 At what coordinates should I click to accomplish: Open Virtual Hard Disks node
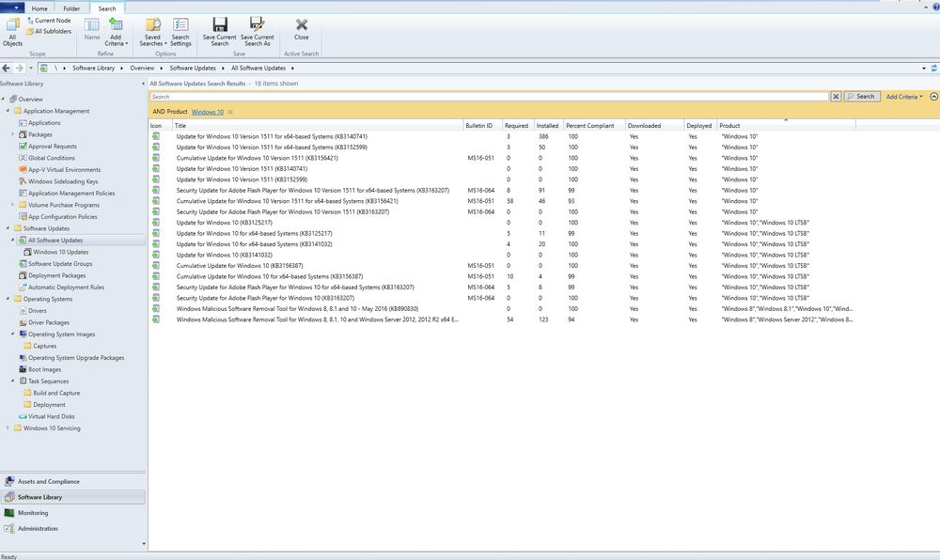[52, 416]
